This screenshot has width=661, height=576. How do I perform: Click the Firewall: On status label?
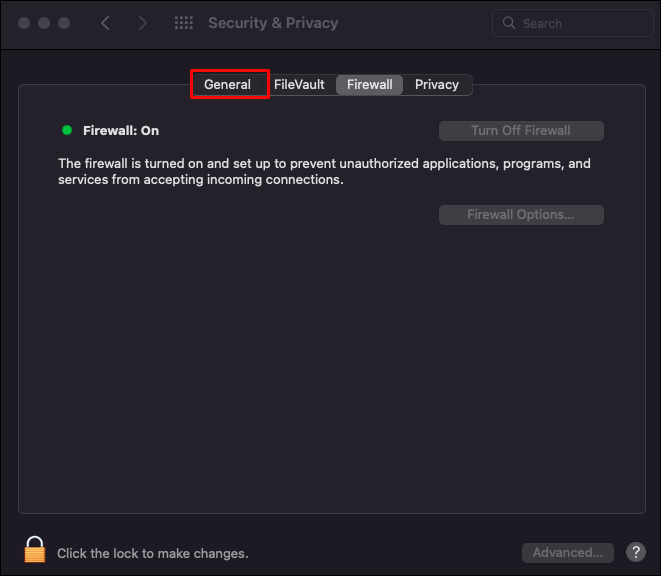click(x=121, y=131)
